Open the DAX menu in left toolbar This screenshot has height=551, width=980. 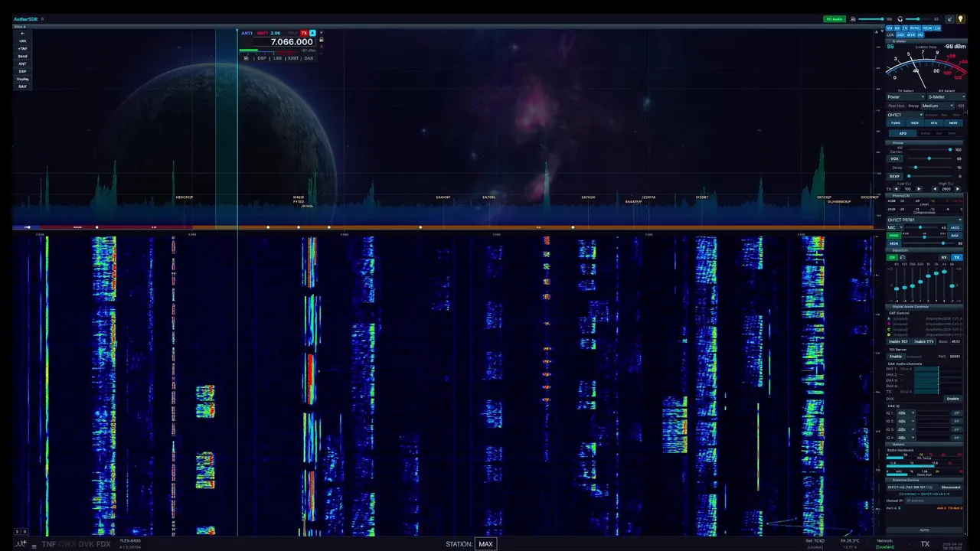coord(22,86)
